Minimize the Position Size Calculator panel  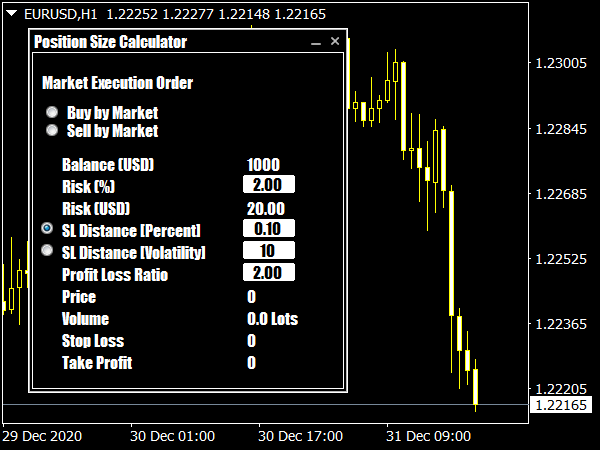(x=316, y=42)
